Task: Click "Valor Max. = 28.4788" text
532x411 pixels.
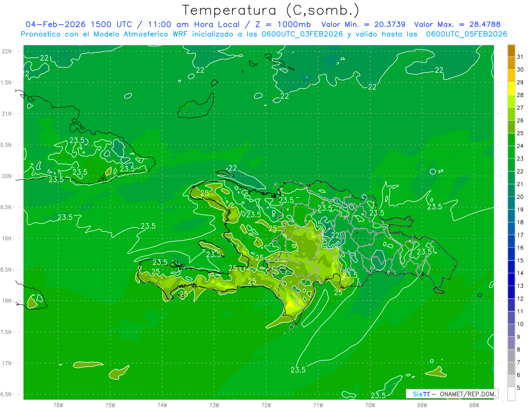Action: tap(457, 24)
